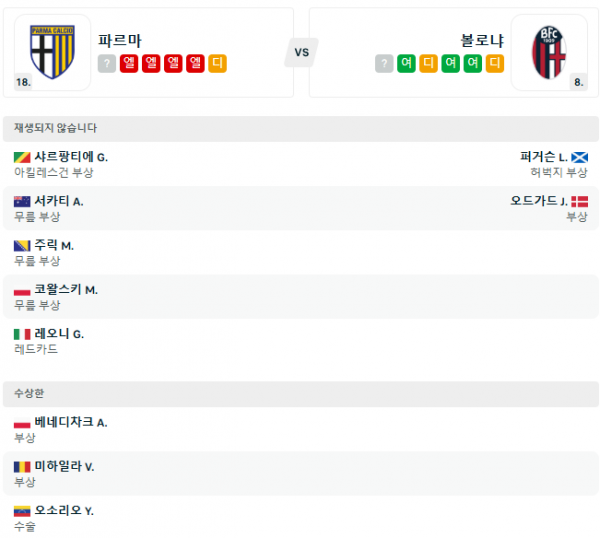Screen dimensions: 600x538
Task: Click the Congo flag beside 샤르팡티에 G.
Action: (x=22, y=157)
